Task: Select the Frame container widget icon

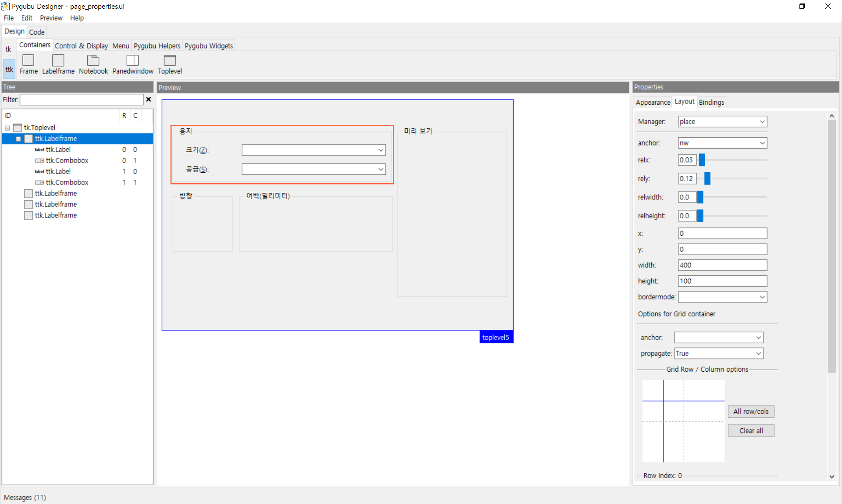Action: point(28,60)
